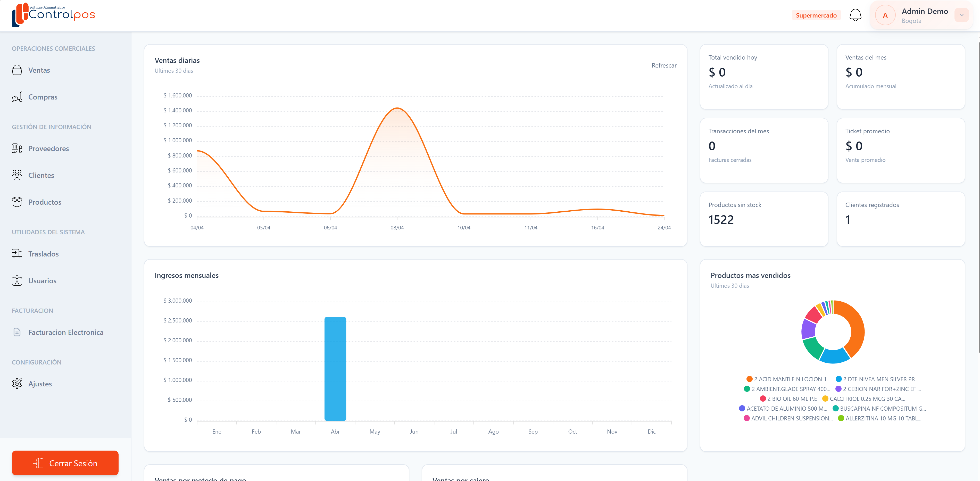Image resolution: width=980 pixels, height=481 pixels.
Task: Click the Productos box icon
Action: (x=17, y=202)
